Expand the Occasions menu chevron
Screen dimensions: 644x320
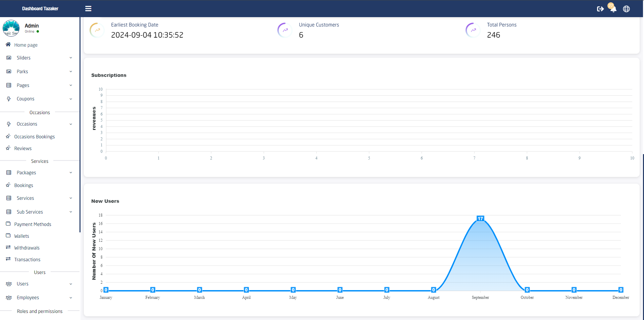pos(71,124)
